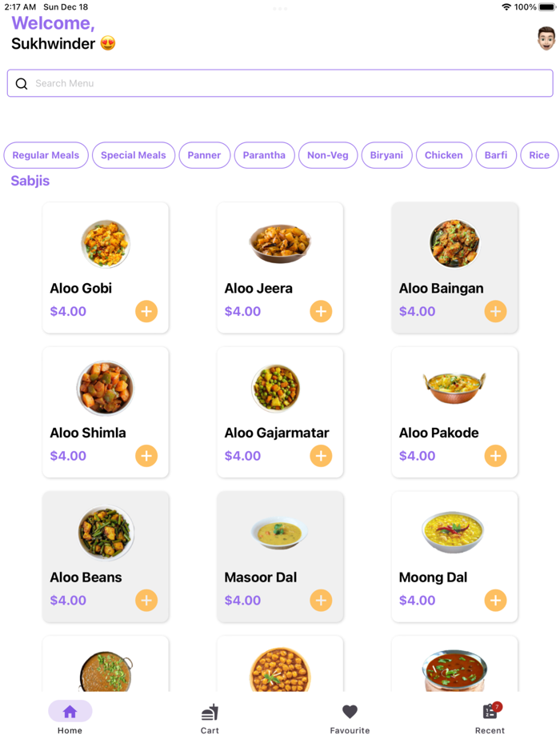Viewport: 560px width, 747px height.
Task: Add Aloo Gobi using its plus icon
Action: click(x=146, y=311)
